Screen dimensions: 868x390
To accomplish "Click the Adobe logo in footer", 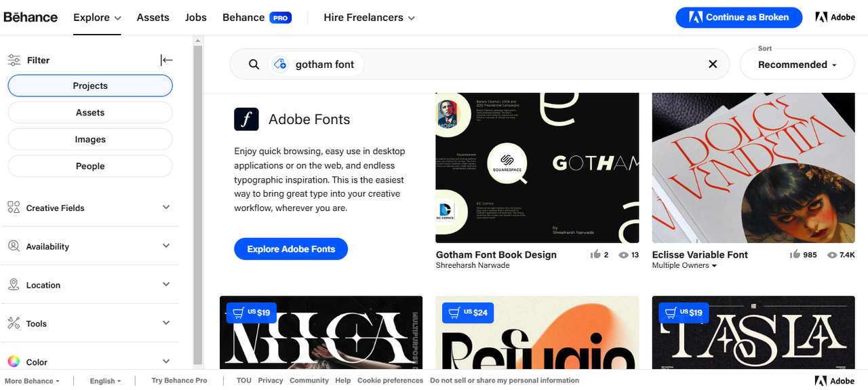I will (x=835, y=381).
